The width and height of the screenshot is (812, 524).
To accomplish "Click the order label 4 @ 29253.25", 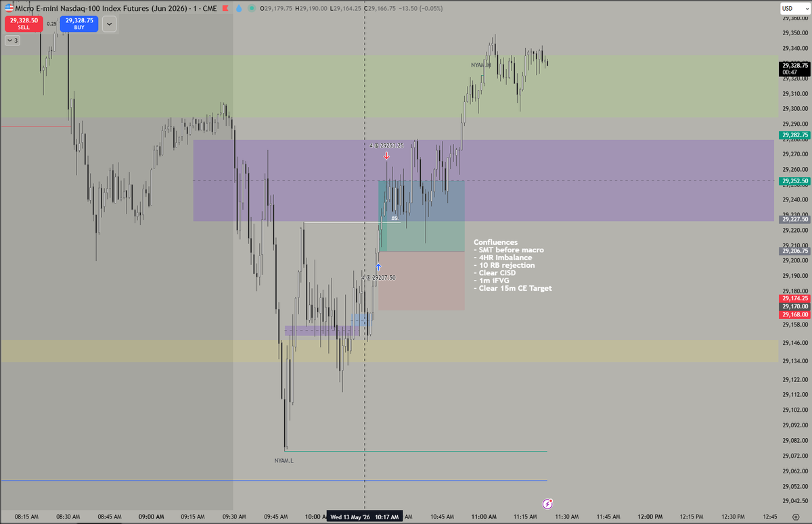I will coord(386,145).
